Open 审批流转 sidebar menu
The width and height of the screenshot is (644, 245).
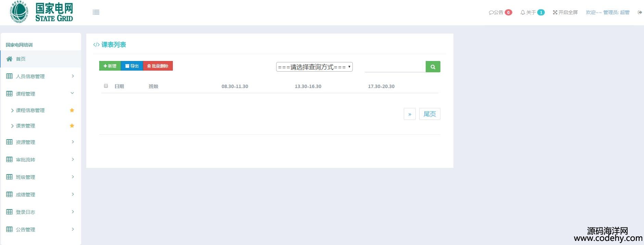click(41, 160)
